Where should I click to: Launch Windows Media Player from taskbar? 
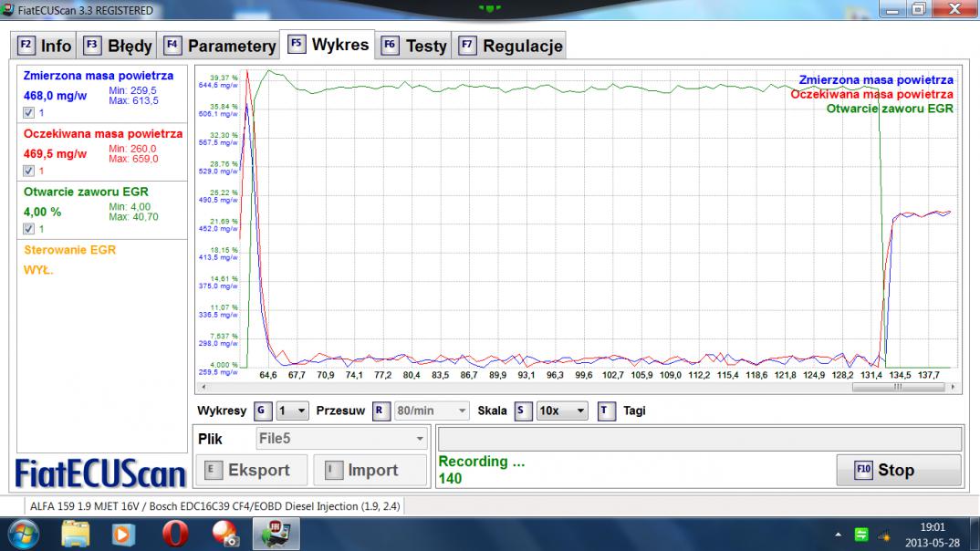(123, 535)
